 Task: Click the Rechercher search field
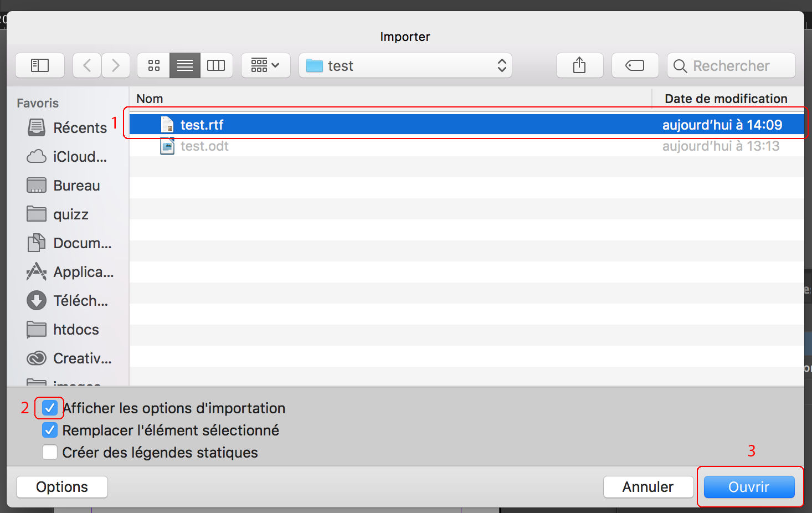(731, 65)
